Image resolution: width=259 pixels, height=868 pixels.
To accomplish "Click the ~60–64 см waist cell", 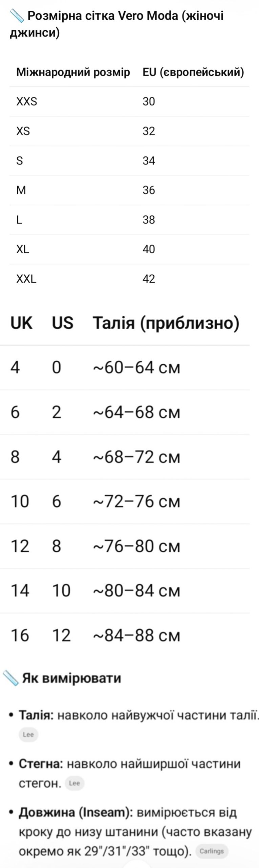I will [136, 368].
